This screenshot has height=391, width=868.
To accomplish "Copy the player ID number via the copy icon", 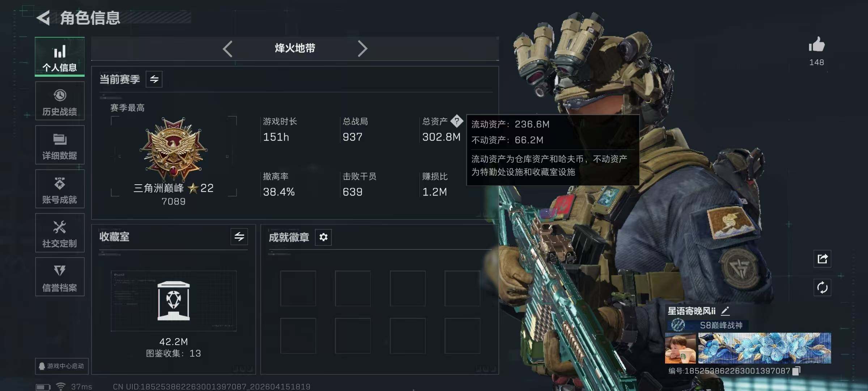I will pyautogui.click(x=796, y=371).
